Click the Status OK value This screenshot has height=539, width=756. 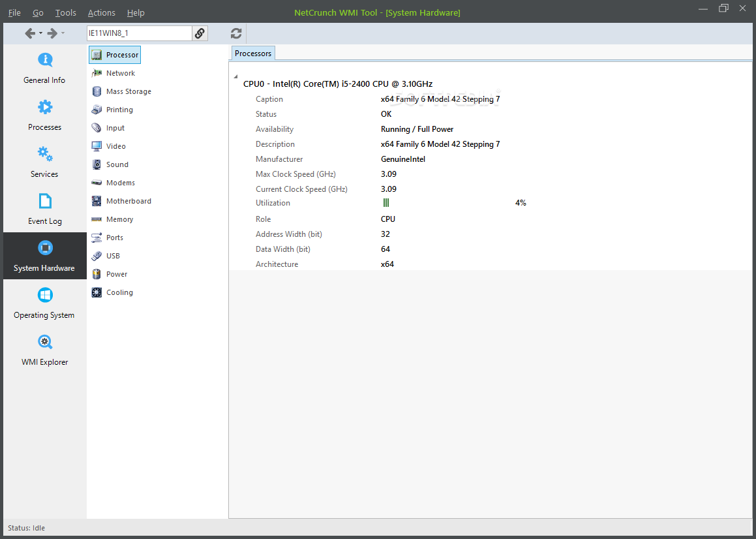(386, 114)
